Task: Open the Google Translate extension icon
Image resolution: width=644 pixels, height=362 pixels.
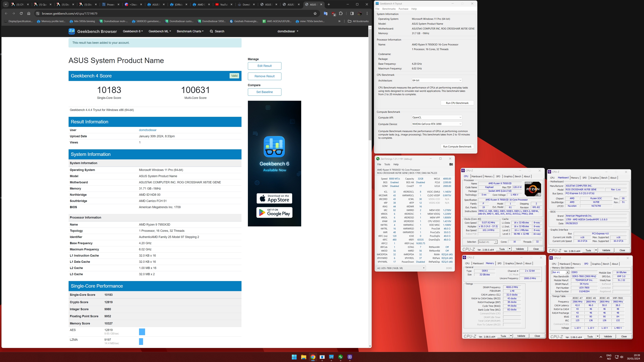Action: [326, 13]
